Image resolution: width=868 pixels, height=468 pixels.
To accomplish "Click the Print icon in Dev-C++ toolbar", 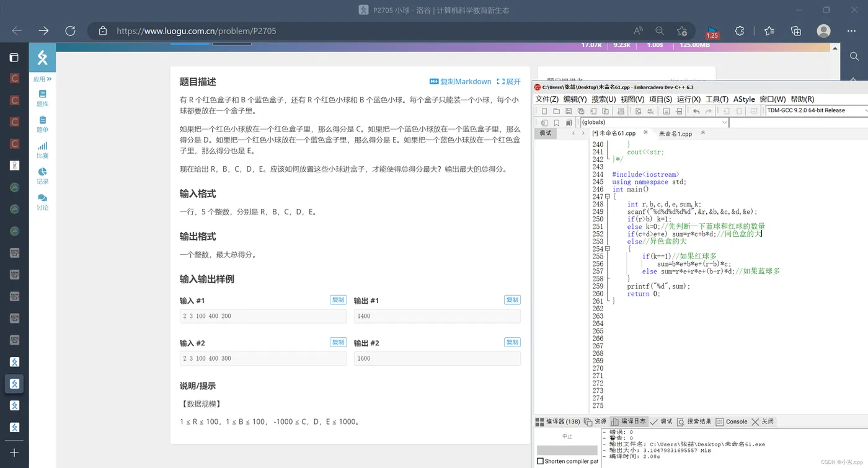I will coord(621,111).
